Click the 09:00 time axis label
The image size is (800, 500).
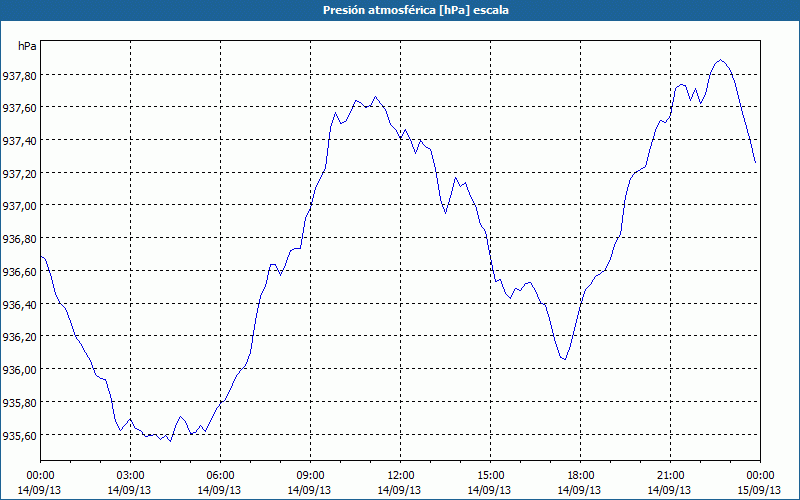[310, 476]
